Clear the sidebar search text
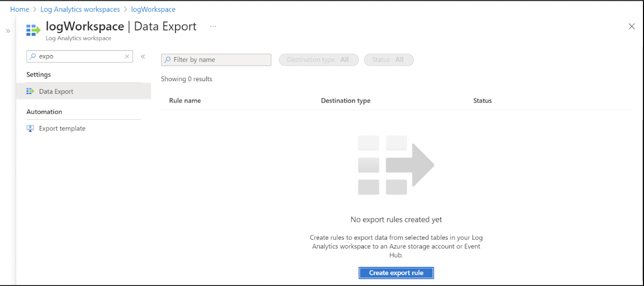644x286 pixels. click(127, 57)
